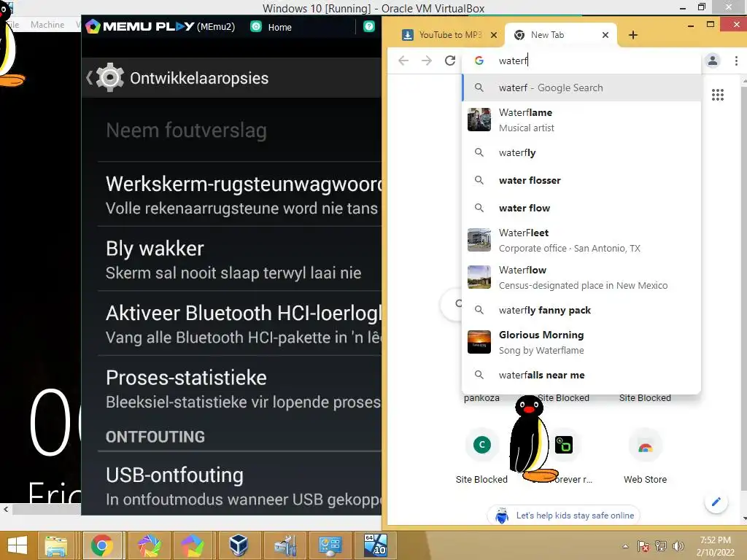Open the VirtualBox Machine menu
This screenshot has width=747, height=560.
tap(47, 24)
